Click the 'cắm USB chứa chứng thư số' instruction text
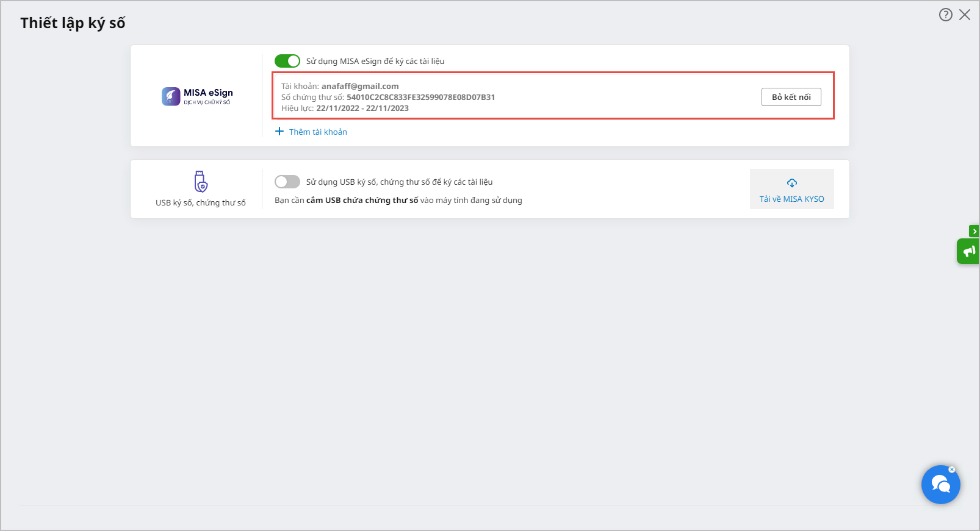 (362, 200)
